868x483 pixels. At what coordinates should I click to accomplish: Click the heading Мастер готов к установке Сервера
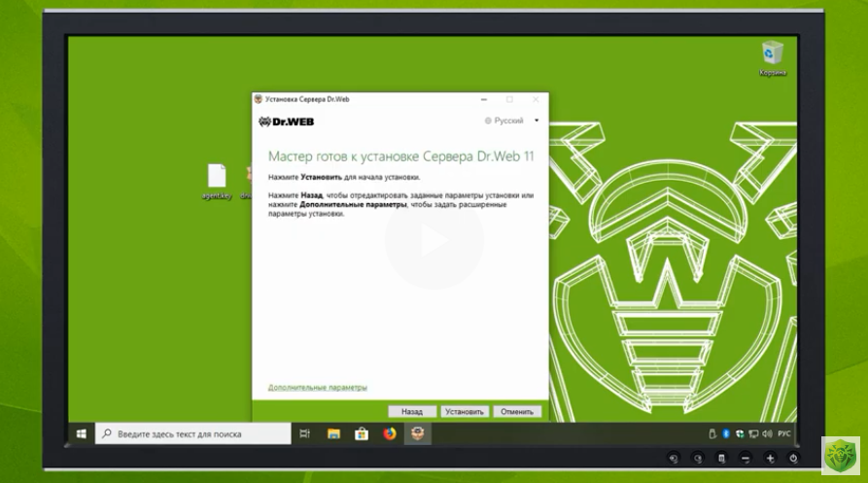pyautogui.click(x=400, y=156)
